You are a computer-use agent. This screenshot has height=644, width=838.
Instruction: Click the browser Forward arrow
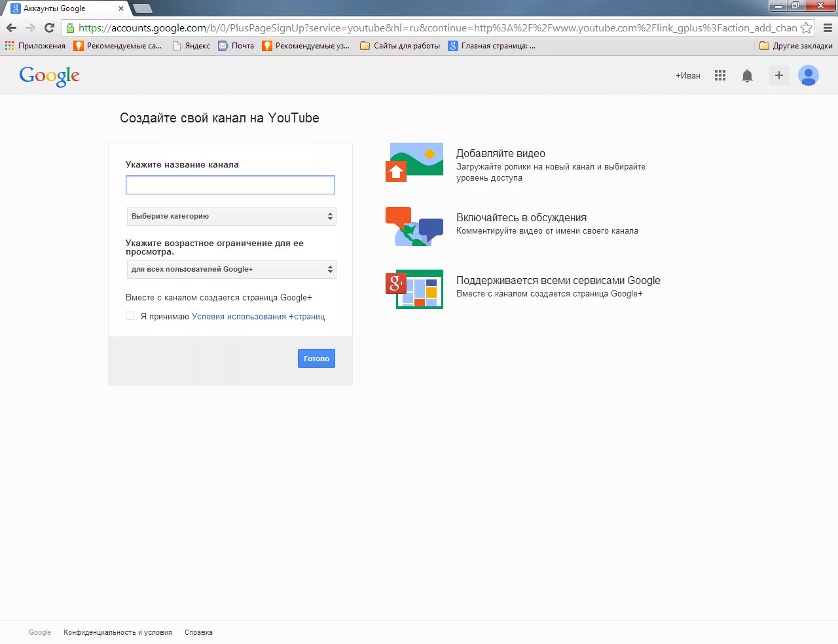30,27
